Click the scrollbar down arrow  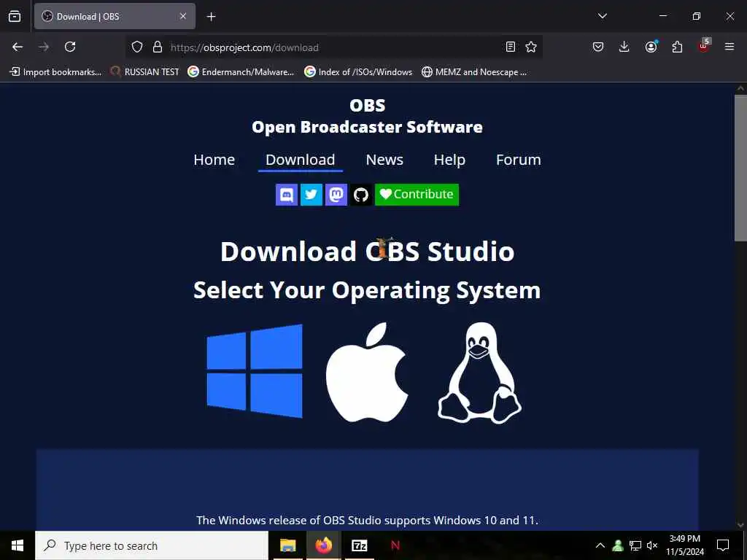740,525
